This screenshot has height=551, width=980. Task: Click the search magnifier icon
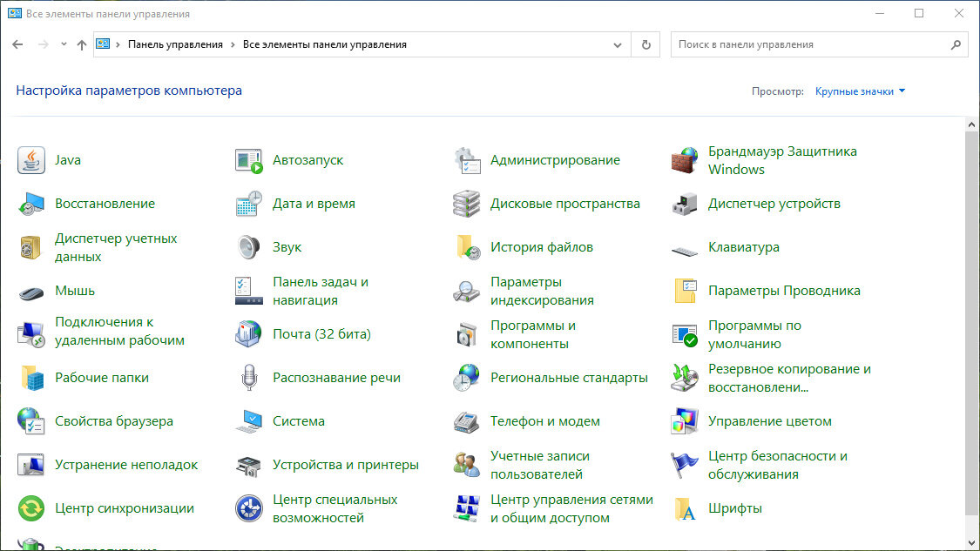click(956, 45)
